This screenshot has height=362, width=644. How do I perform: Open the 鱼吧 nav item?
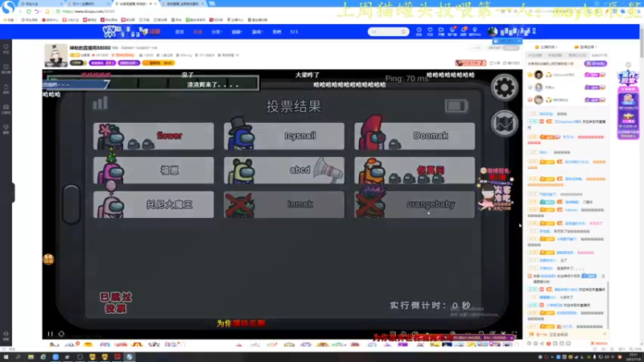277,31
